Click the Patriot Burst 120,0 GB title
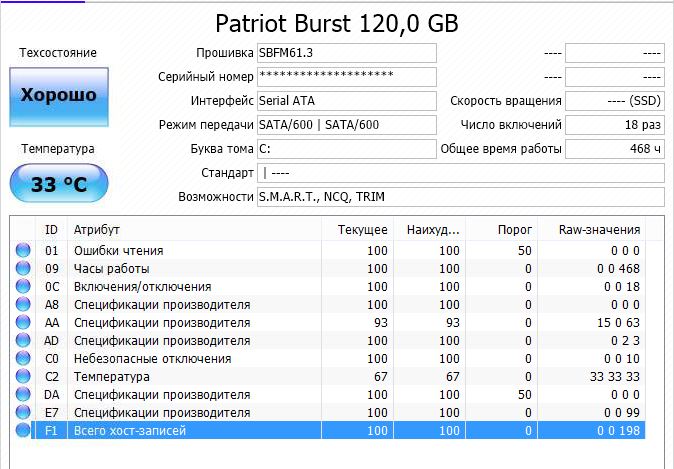Viewport: 674px width, 469px height. click(x=337, y=23)
